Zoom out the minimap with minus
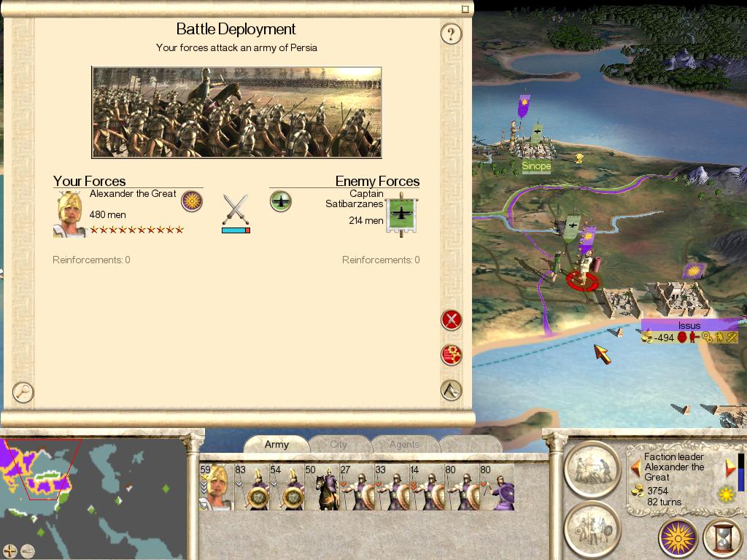 [x=28, y=551]
